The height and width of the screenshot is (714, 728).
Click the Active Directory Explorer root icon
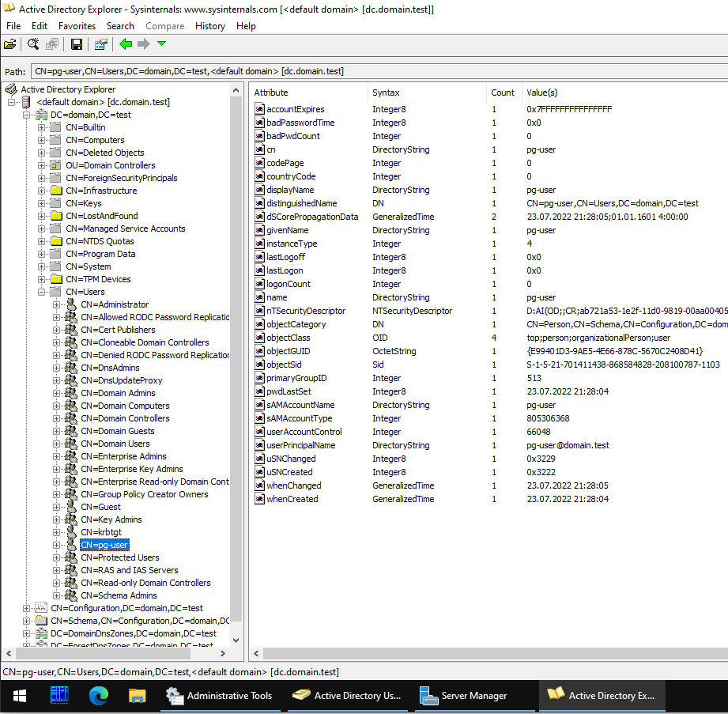coord(11,89)
